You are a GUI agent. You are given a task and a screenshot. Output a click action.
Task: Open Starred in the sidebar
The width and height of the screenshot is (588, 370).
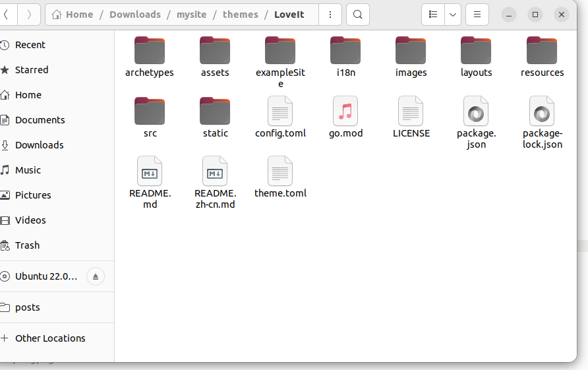click(56, 70)
